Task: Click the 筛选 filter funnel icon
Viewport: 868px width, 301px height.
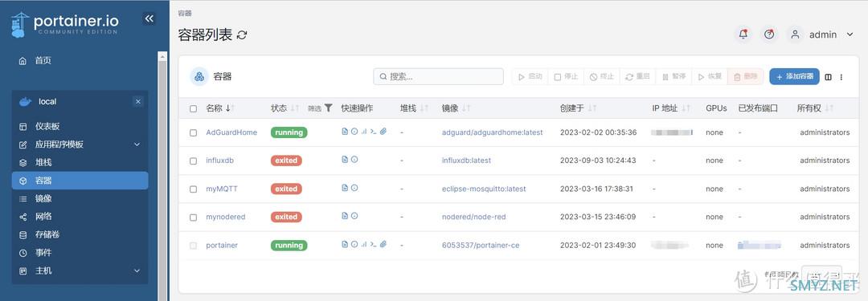Action: 328,108
